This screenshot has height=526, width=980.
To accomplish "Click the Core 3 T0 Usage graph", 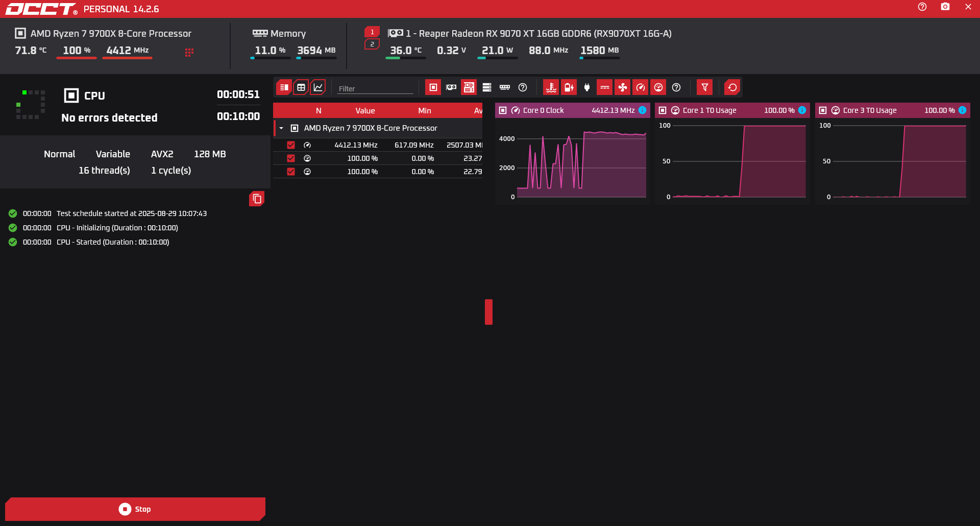I will (893, 160).
